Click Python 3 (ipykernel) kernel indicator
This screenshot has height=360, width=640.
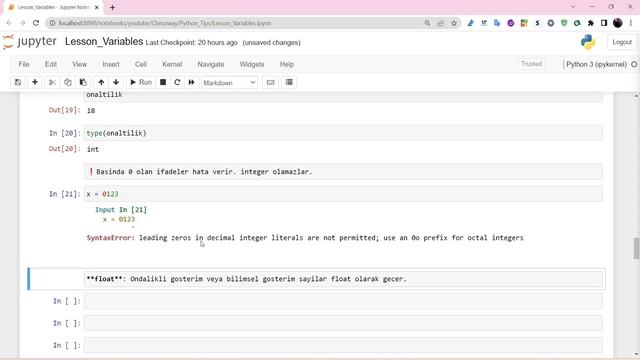click(596, 64)
